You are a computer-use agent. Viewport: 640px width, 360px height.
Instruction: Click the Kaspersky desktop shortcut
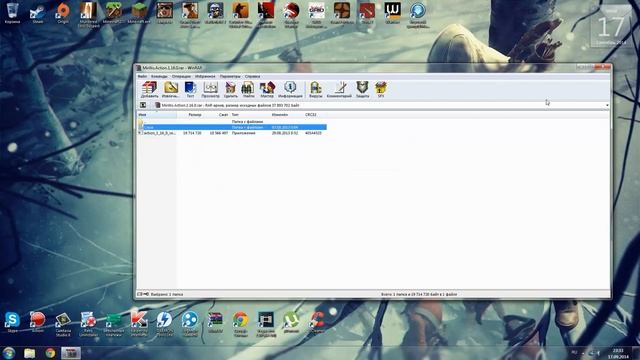(139, 324)
